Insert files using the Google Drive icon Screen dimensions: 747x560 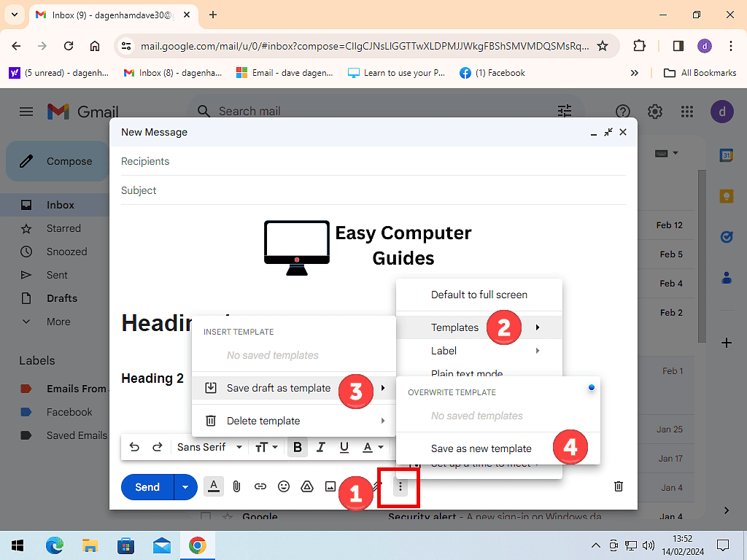[307, 486]
